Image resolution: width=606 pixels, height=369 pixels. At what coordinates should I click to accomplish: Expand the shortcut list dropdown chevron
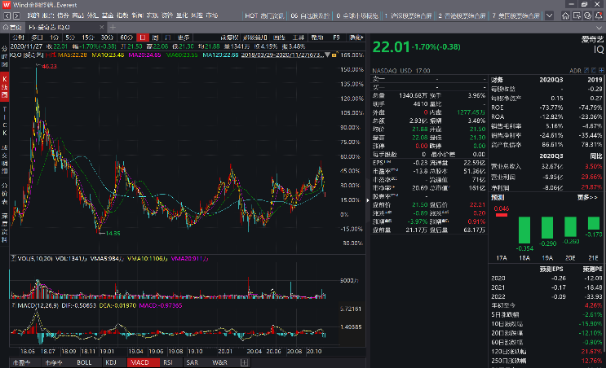click(x=549, y=16)
